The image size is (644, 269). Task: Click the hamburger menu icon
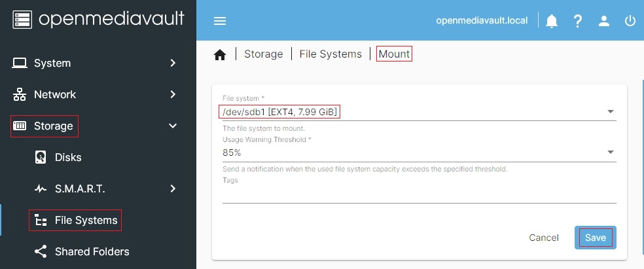(x=220, y=20)
